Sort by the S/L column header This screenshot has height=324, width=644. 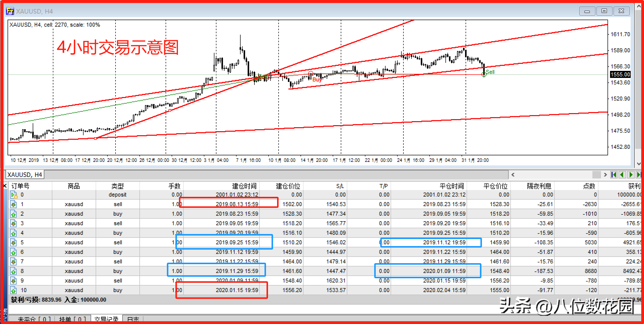pos(325,186)
